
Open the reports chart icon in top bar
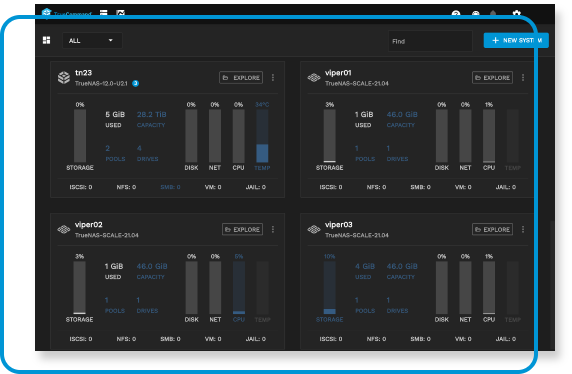tap(120, 13)
